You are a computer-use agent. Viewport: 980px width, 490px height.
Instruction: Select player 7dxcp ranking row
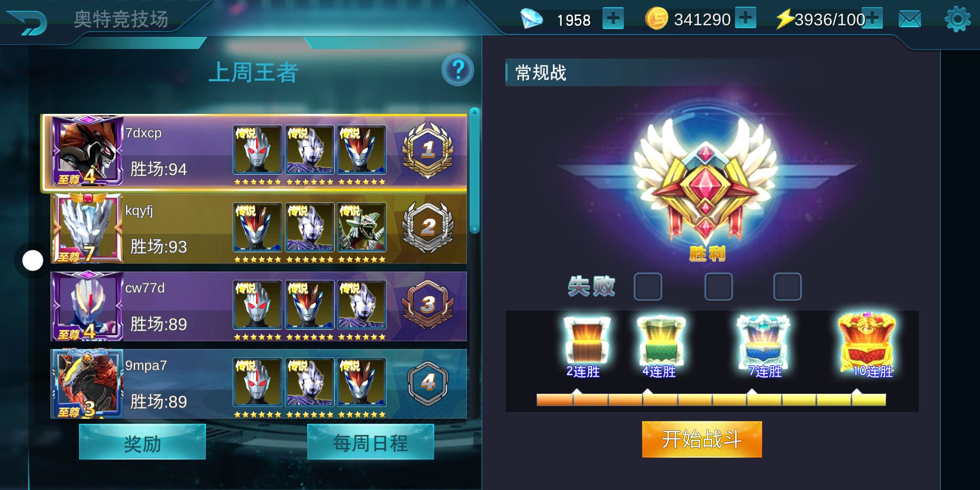(x=254, y=152)
